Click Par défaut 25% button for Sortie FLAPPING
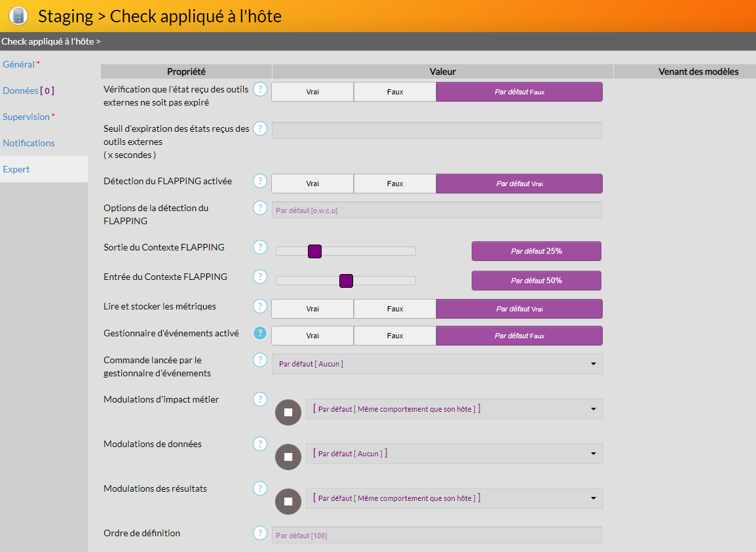 pos(536,251)
